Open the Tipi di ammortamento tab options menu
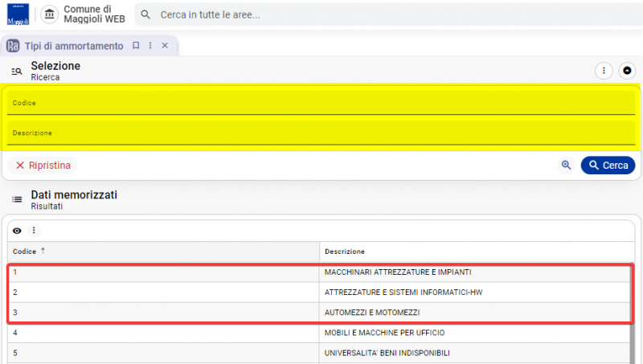Viewport: 643px width, 364px height. pyautogui.click(x=150, y=46)
